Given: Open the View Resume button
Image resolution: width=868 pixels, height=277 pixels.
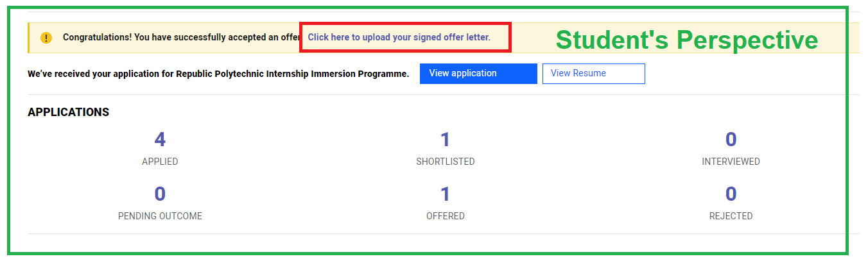Looking at the screenshot, I should [593, 74].
